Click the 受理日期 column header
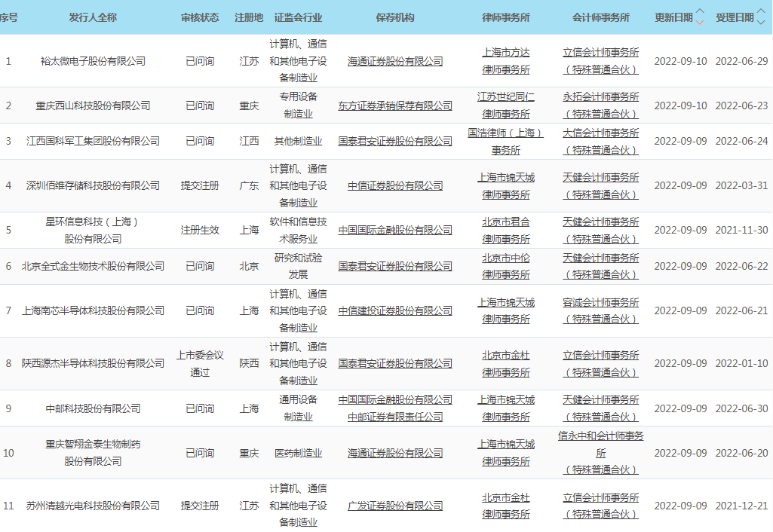 734,17
